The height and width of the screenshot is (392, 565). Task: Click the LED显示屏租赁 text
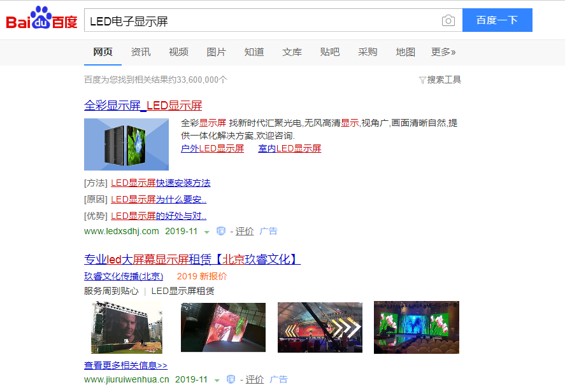[x=183, y=291]
